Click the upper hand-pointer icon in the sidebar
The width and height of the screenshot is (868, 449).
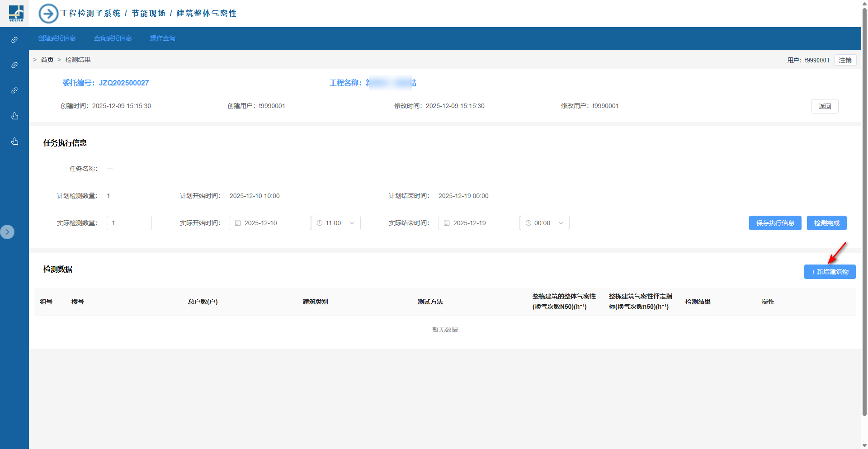point(14,116)
